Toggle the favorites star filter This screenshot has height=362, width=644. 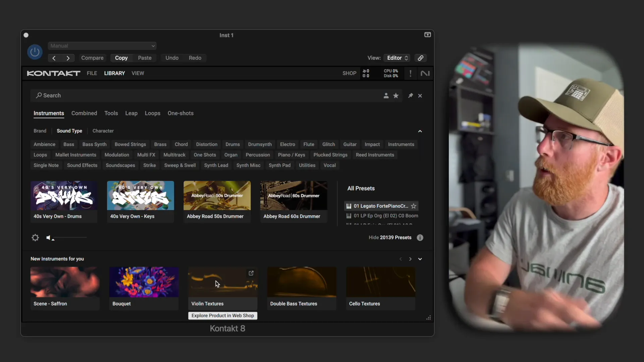coord(396,96)
